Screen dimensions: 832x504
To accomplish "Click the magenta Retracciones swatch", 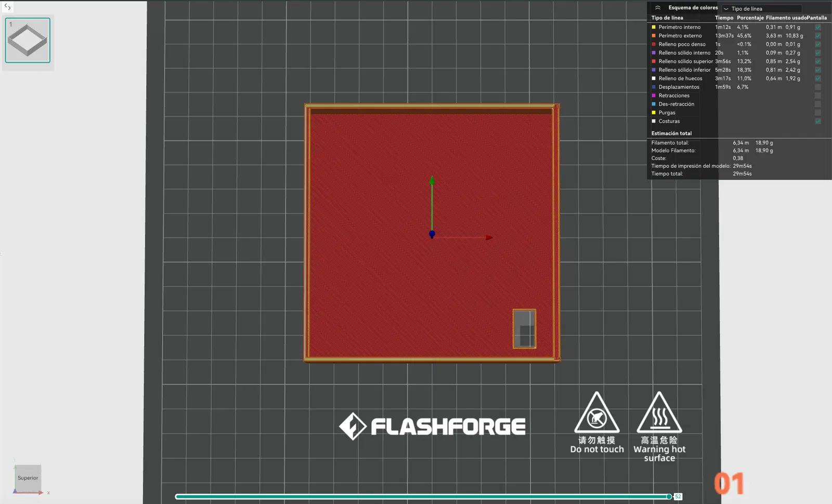I will click(654, 96).
